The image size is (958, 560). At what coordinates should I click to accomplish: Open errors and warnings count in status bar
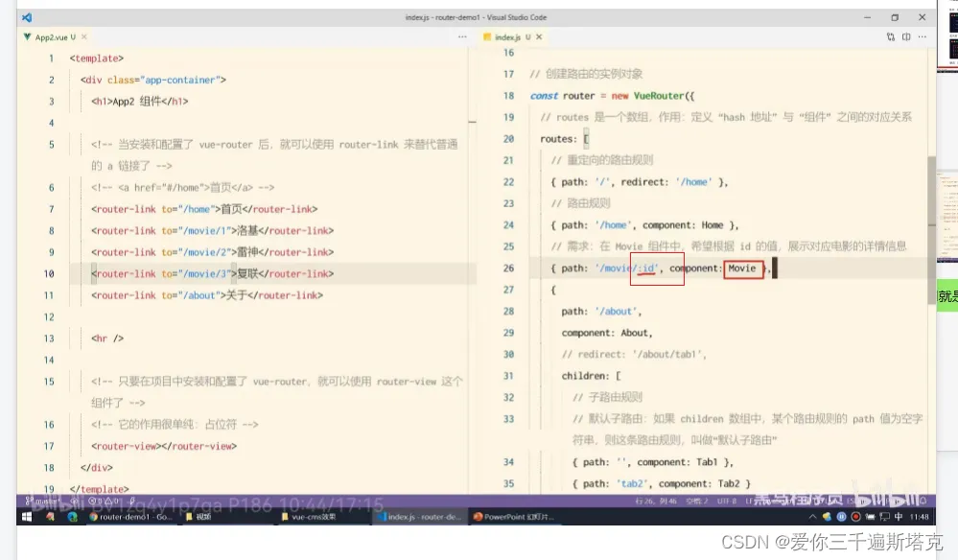coord(104,501)
